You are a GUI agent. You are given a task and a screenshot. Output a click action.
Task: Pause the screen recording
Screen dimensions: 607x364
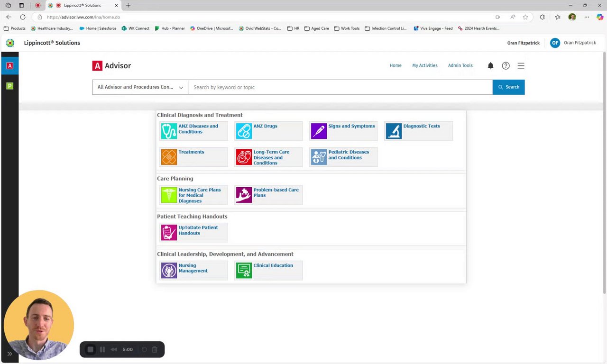pyautogui.click(x=102, y=349)
